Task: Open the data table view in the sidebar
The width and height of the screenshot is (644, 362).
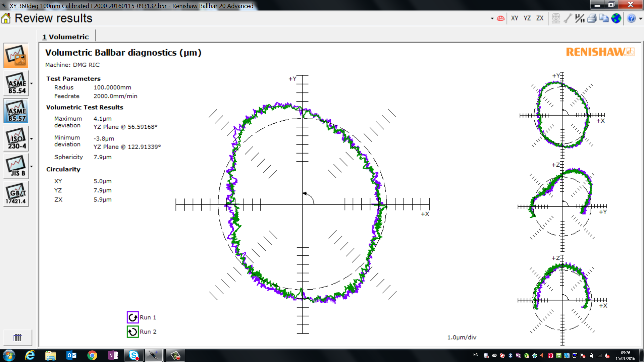Action: pos(18,337)
